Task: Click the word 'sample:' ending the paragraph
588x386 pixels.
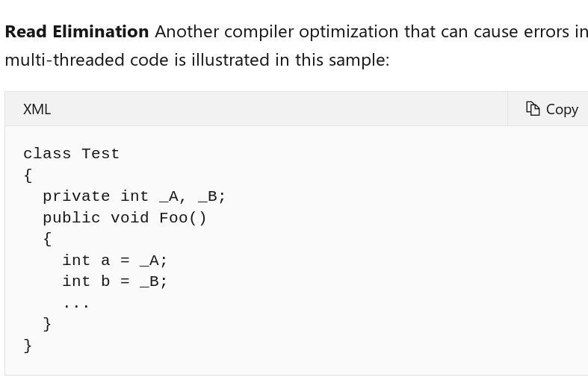Action: click(x=359, y=60)
